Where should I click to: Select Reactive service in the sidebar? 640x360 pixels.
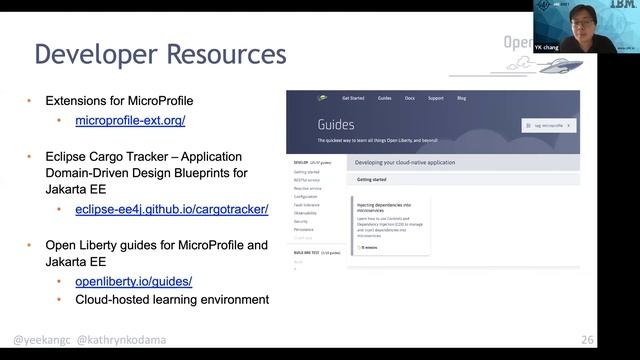pos(307,189)
